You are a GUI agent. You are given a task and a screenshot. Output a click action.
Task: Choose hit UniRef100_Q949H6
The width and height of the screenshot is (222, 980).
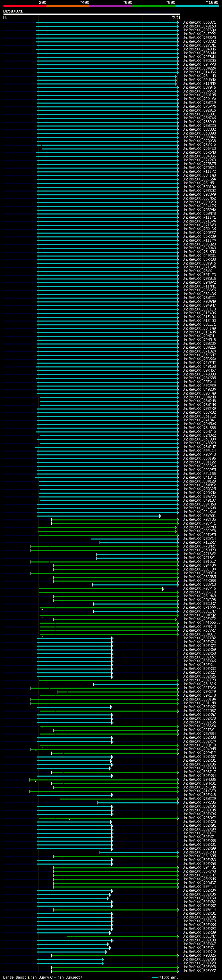(199, 49)
